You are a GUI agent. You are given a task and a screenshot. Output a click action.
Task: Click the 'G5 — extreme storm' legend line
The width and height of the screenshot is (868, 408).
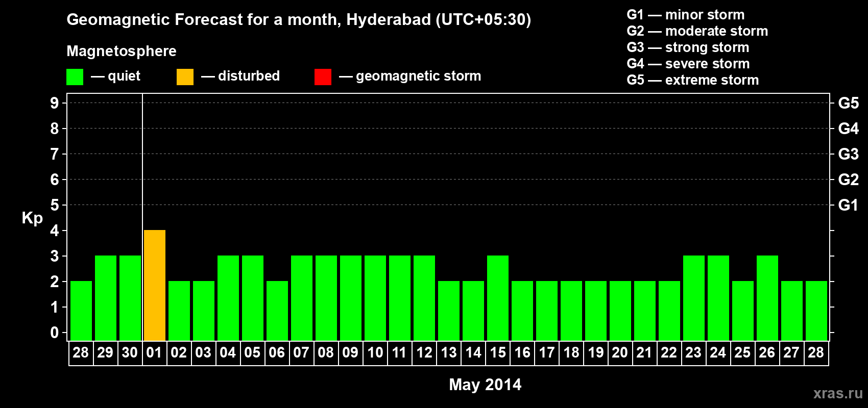693,80
